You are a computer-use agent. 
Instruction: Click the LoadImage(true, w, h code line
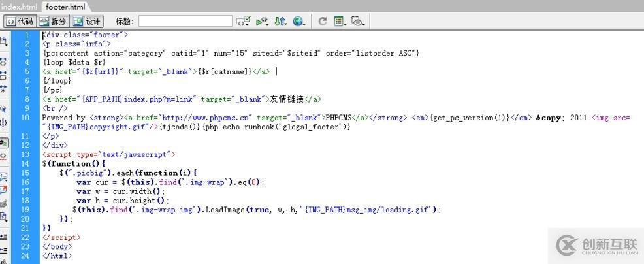click(x=257, y=210)
